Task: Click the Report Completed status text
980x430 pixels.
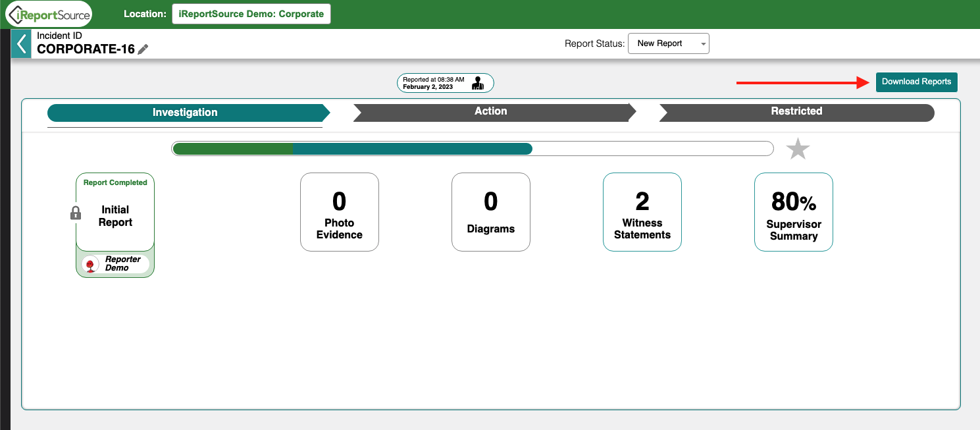Action: tap(115, 182)
